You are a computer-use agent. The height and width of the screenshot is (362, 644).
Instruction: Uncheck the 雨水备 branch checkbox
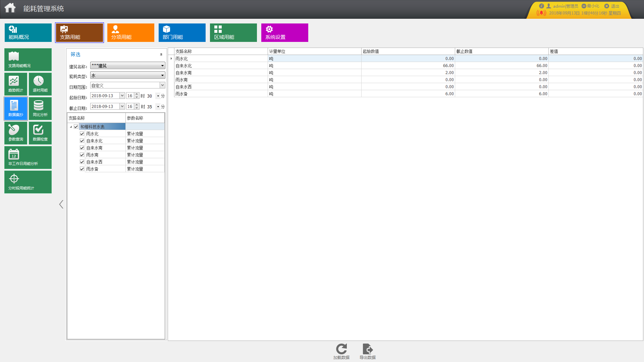82,169
